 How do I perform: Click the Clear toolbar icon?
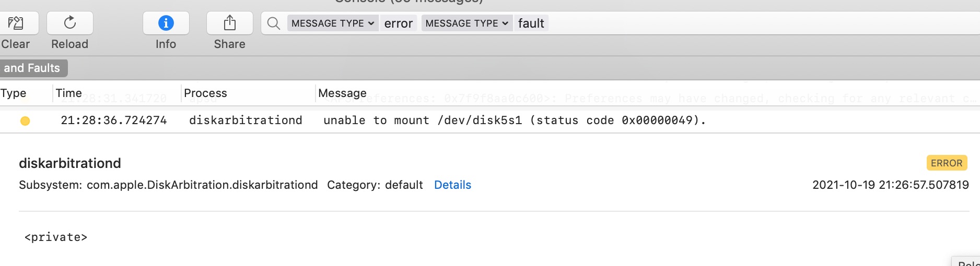(16, 23)
